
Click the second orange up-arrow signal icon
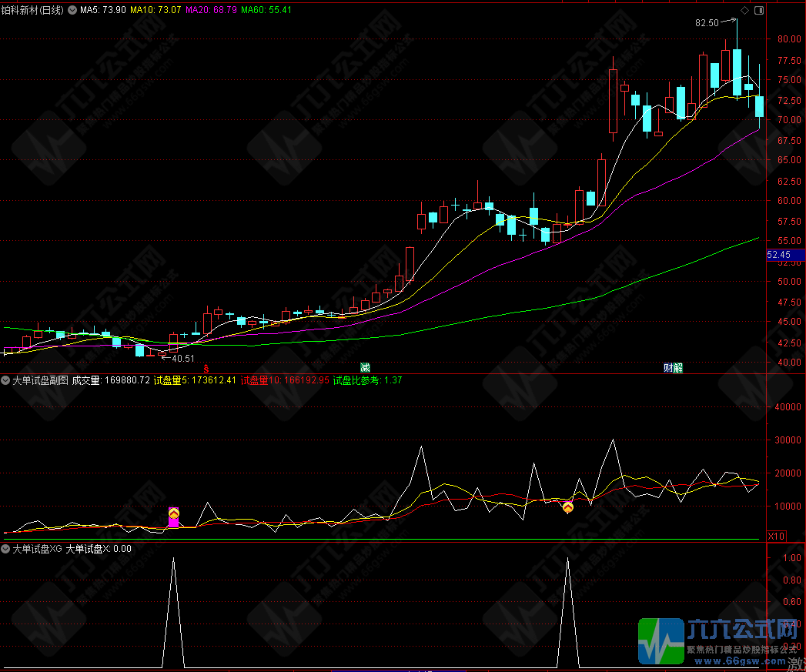(x=568, y=507)
